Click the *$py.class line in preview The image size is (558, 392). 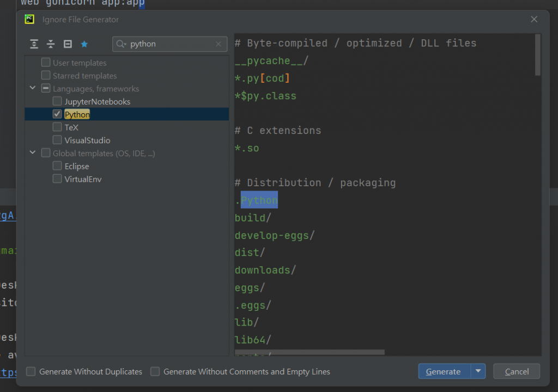(x=265, y=96)
